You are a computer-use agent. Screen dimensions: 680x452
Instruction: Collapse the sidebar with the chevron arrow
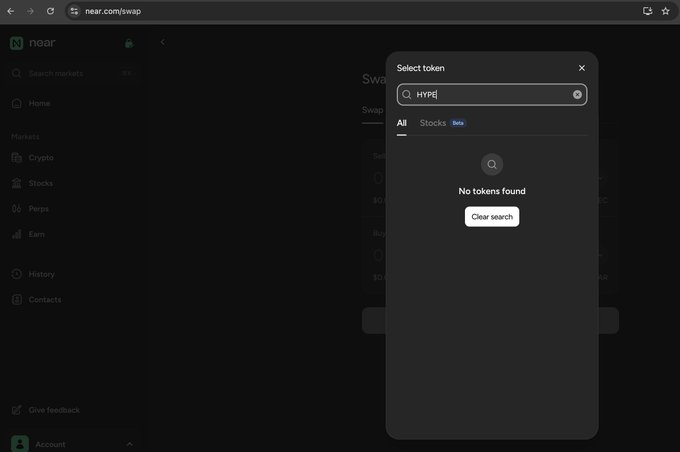coord(163,42)
